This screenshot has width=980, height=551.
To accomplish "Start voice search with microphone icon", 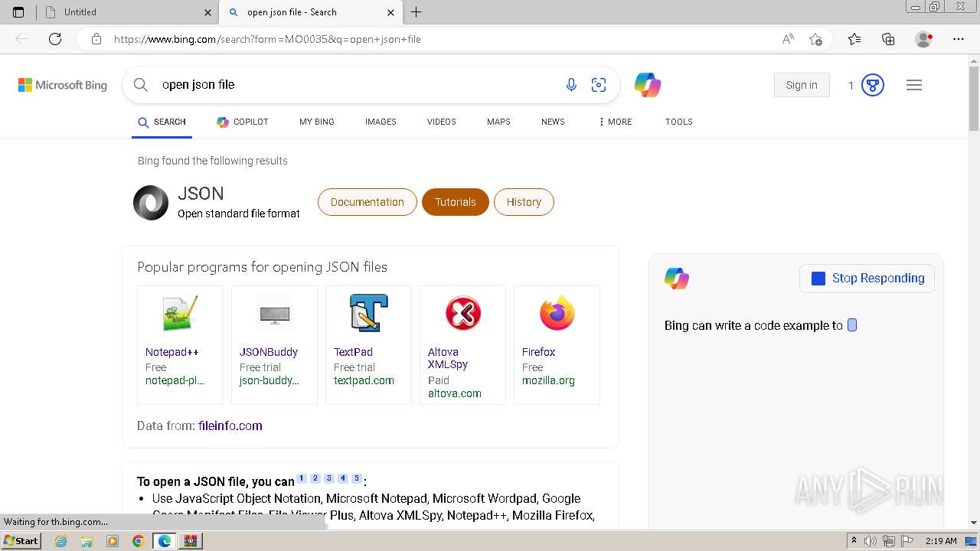I will (x=571, y=85).
